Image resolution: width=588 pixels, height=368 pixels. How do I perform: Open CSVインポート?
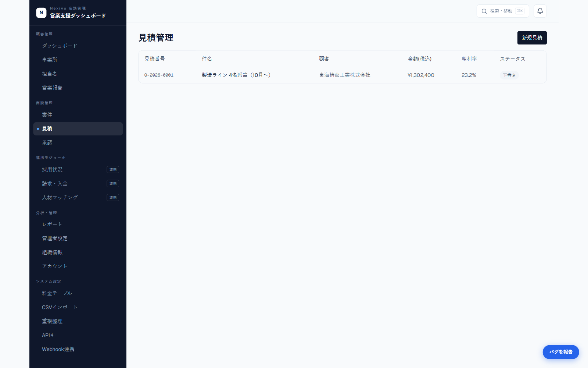pos(78,307)
